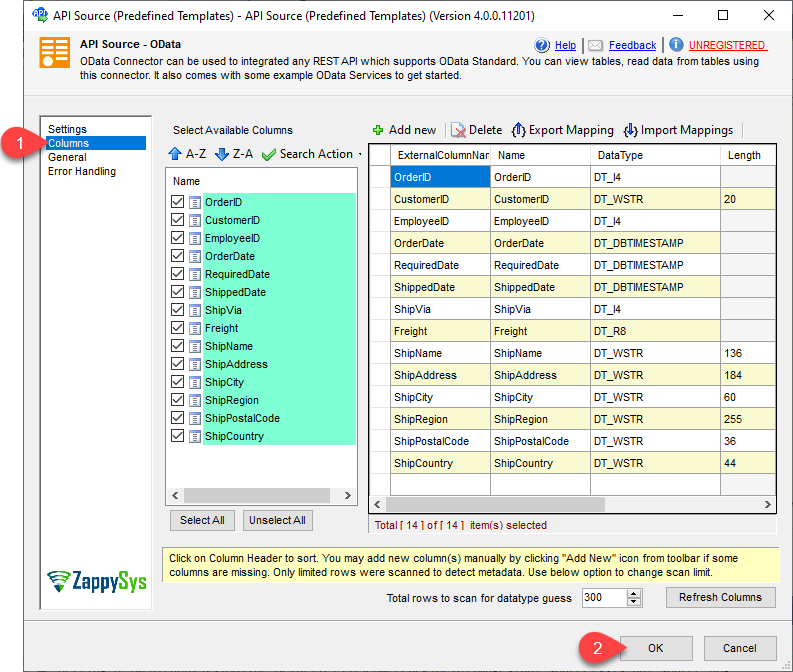Screen dimensions: 793x672
Task: Click the OrderID column icon in list
Action: 195,203
